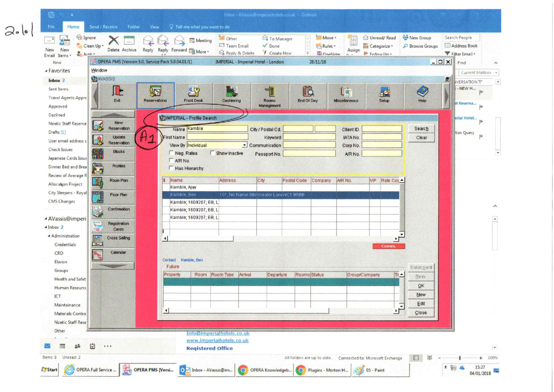The image size is (554, 392).
Task: Click the Windows Start button
Action: pyautogui.click(x=50, y=370)
